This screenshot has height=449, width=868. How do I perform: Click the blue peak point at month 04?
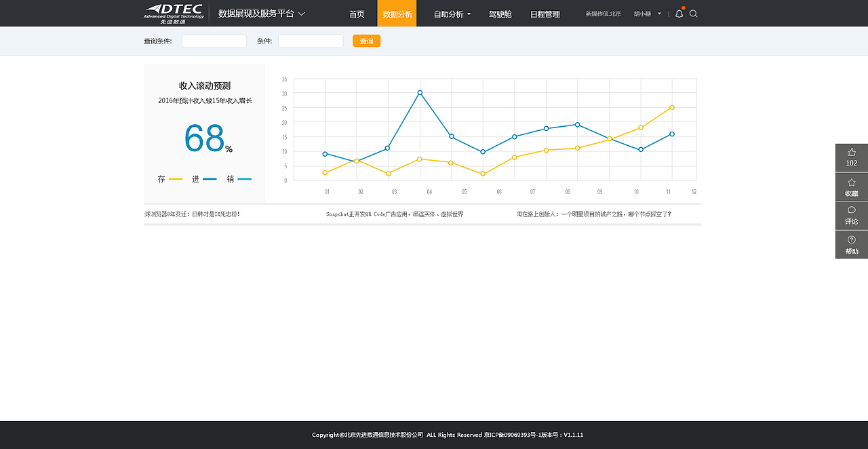(420, 92)
